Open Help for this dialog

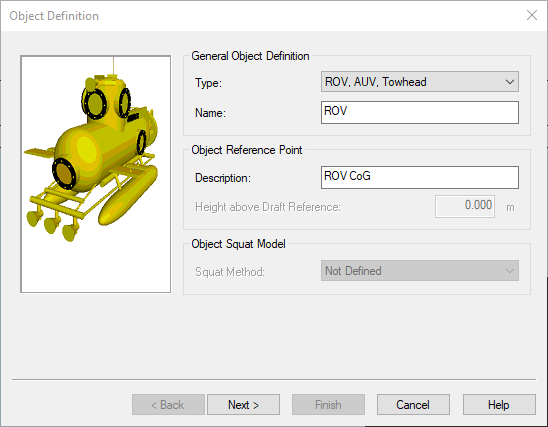(x=499, y=405)
